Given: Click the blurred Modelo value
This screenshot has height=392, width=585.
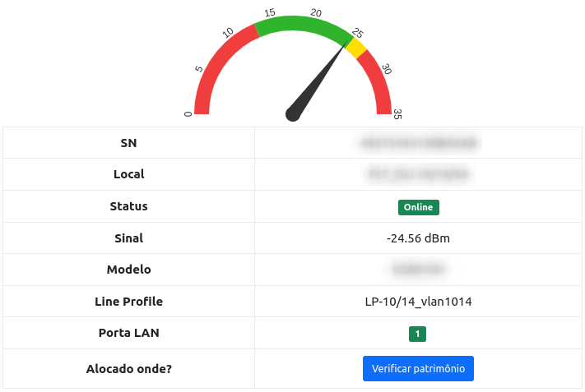Looking at the screenshot, I should tap(418, 270).
